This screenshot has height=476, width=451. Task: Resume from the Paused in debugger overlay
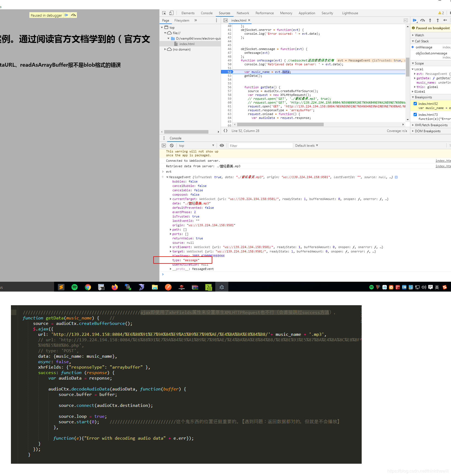66,15
